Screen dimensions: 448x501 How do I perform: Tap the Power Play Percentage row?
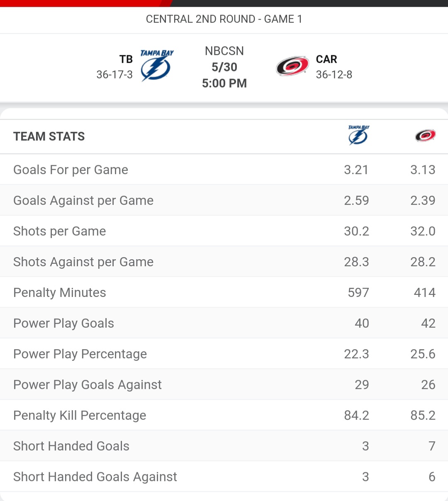point(224,354)
